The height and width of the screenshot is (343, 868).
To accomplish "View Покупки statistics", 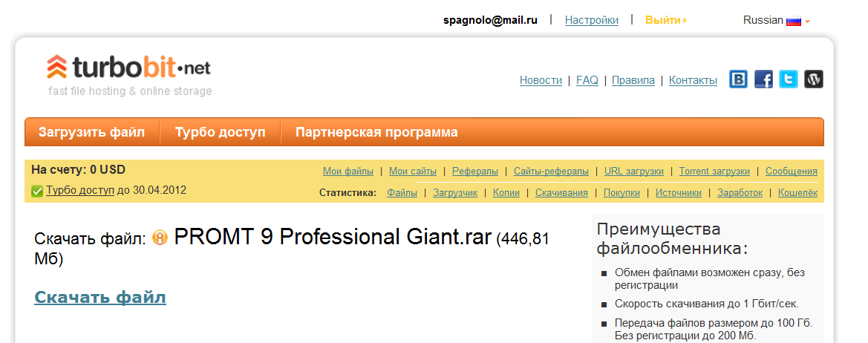I will point(621,193).
